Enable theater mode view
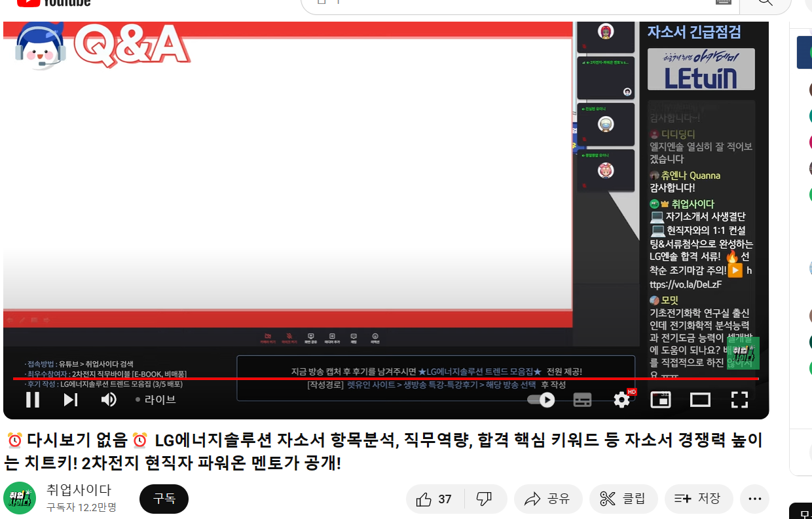Viewport: 812px width, 519px height. click(x=700, y=400)
